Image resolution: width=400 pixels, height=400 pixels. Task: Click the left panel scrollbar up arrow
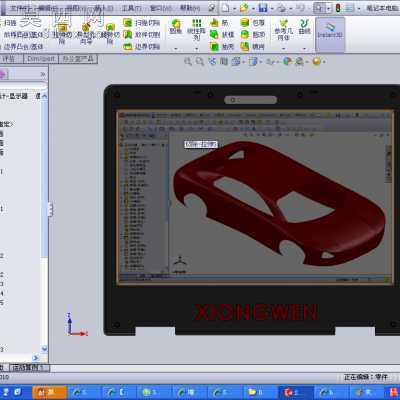44,96
